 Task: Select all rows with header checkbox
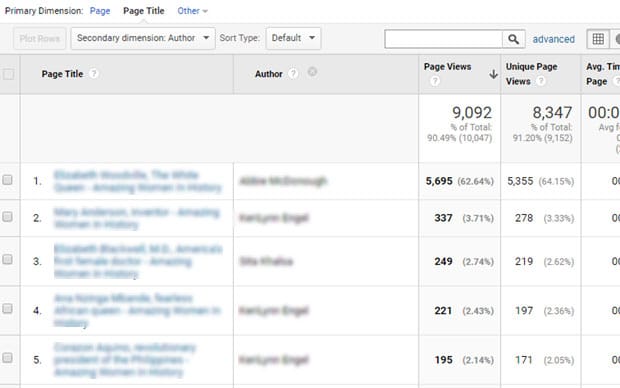pyautogui.click(x=8, y=74)
